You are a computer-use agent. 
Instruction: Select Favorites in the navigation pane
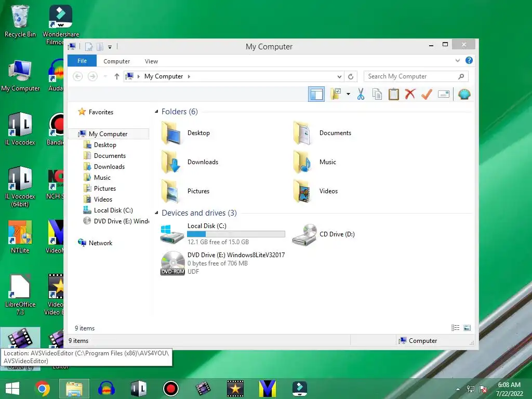(101, 112)
